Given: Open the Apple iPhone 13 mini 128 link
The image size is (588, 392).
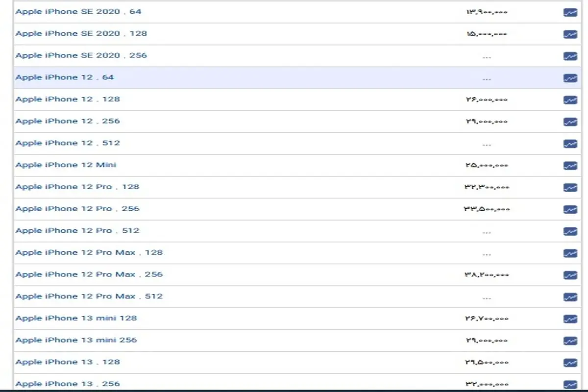Looking at the screenshot, I should [x=76, y=318].
